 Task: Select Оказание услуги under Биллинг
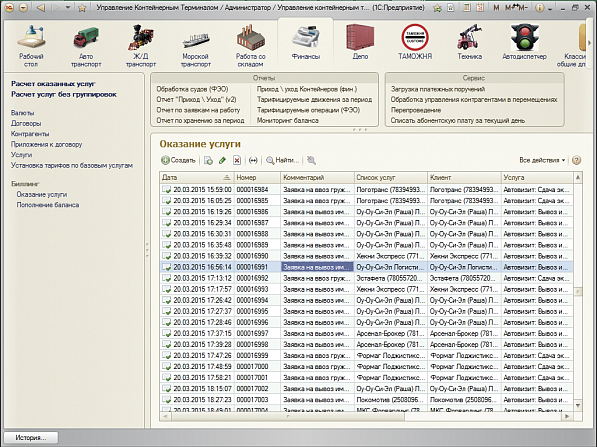point(42,195)
